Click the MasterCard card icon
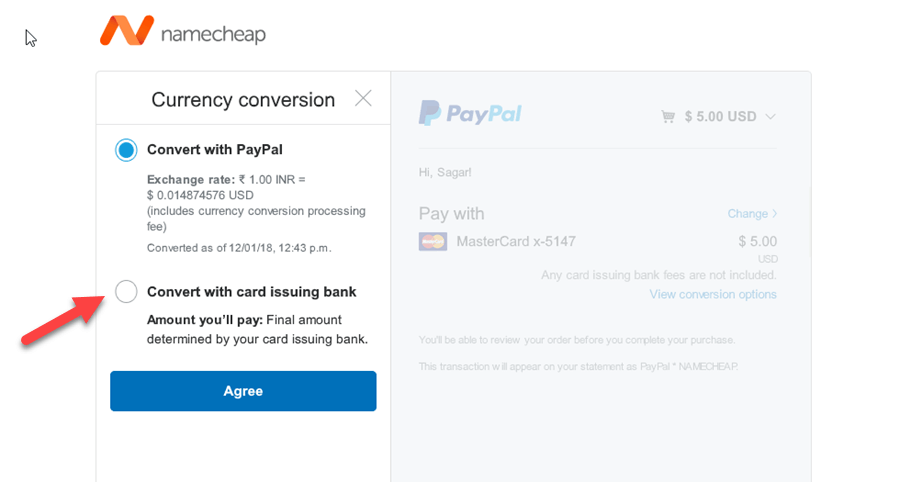The height and width of the screenshot is (482, 900). (x=433, y=242)
